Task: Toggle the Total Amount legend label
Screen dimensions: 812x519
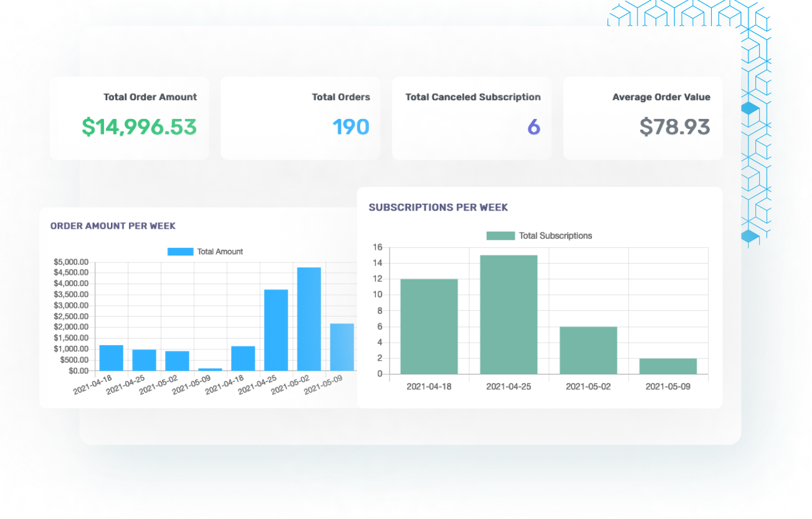Action: [x=220, y=252]
